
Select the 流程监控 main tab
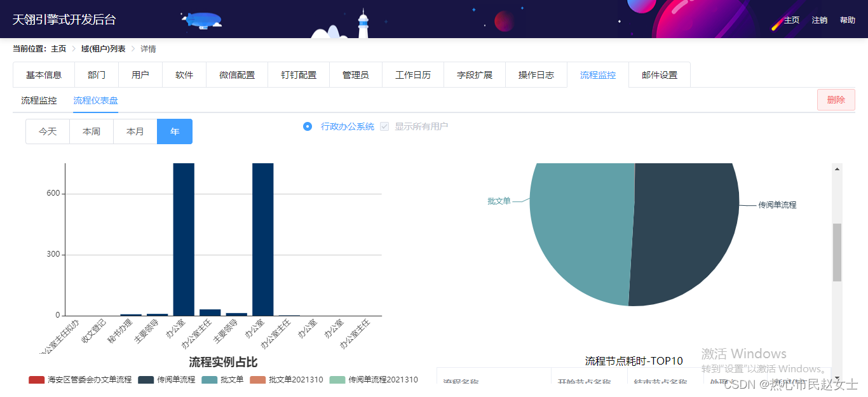tap(598, 75)
